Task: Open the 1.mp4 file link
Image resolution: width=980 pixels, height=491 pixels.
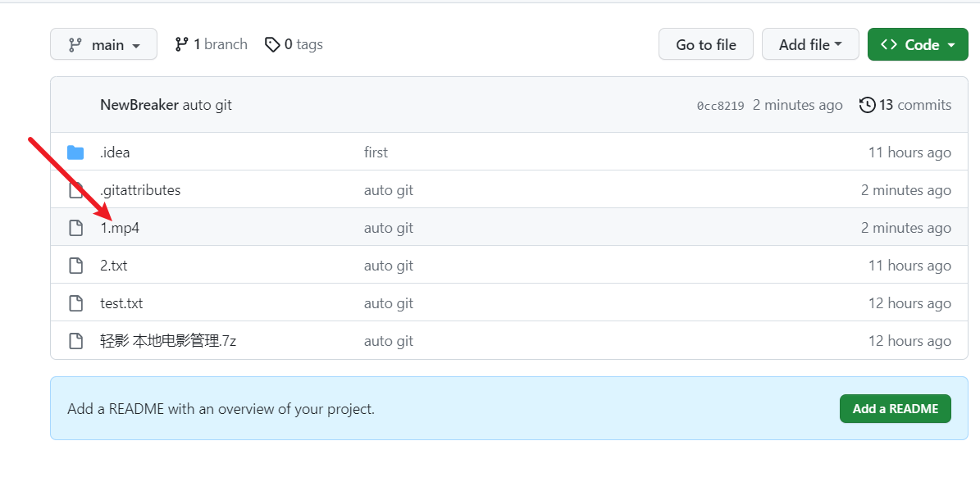Action: (120, 227)
